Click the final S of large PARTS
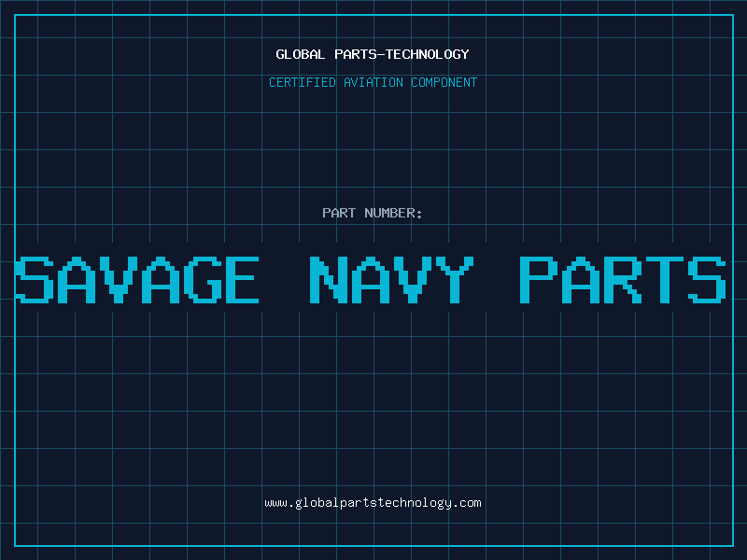The height and width of the screenshot is (560, 747). click(x=707, y=280)
